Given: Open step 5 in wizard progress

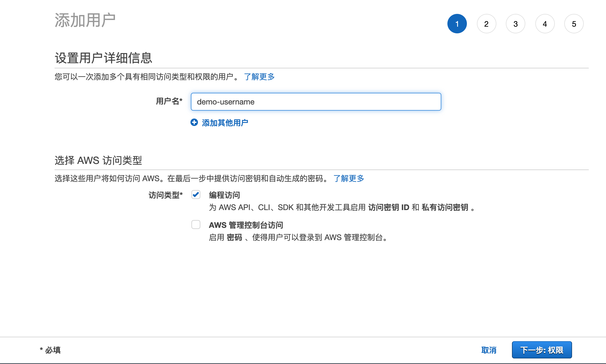Looking at the screenshot, I should click(574, 24).
